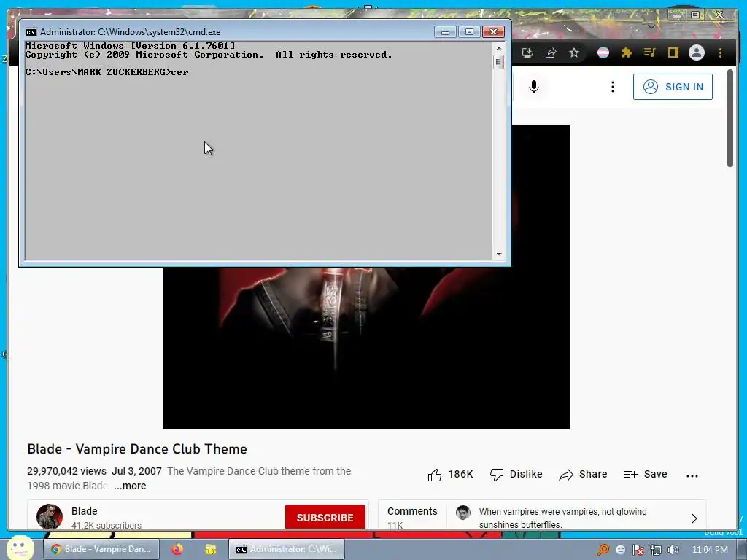Click the Dislike button
This screenshot has width=747, height=560.
click(516, 474)
